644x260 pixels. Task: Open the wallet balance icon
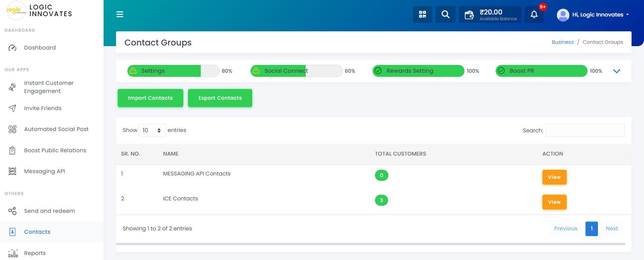point(469,15)
